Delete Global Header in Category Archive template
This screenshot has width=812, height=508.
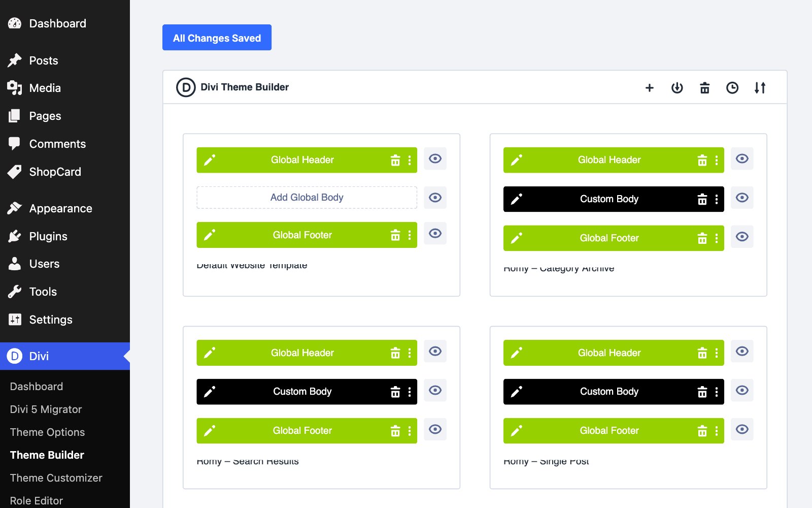[x=702, y=161]
